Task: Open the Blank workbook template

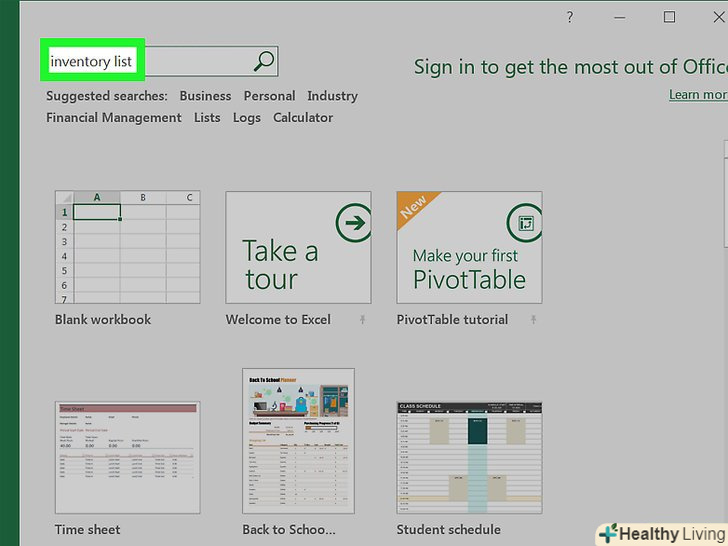Action: pyautogui.click(x=128, y=247)
